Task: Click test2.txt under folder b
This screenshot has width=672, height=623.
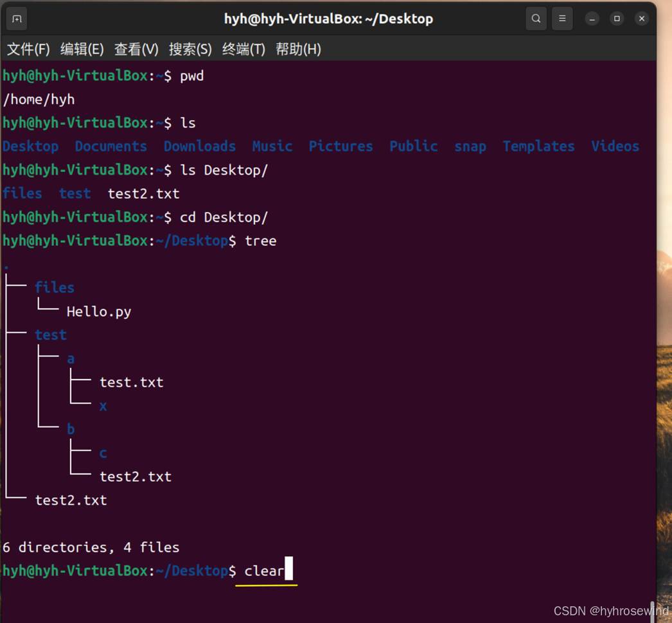Action: (x=136, y=477)
